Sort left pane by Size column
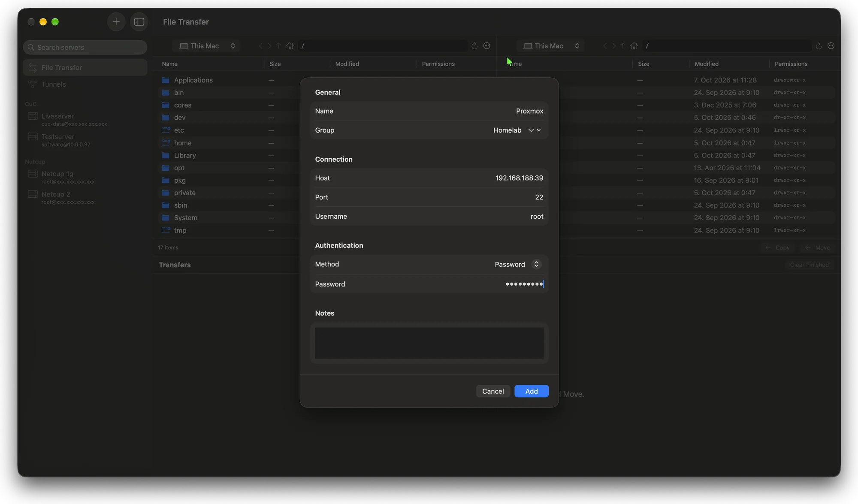This screenshot has width=858, height=504. click(x=297, y=64)
